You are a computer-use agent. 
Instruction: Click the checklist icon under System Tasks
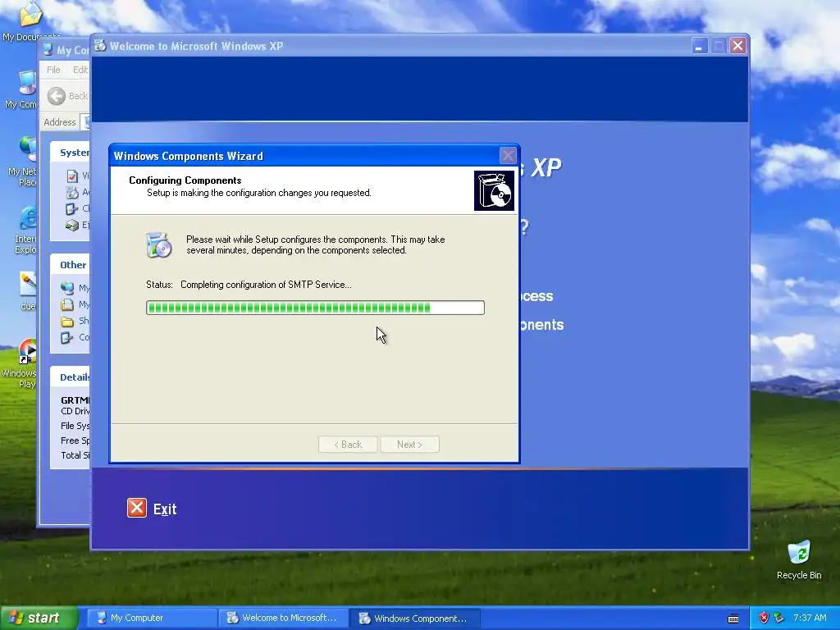pos(72,176)
